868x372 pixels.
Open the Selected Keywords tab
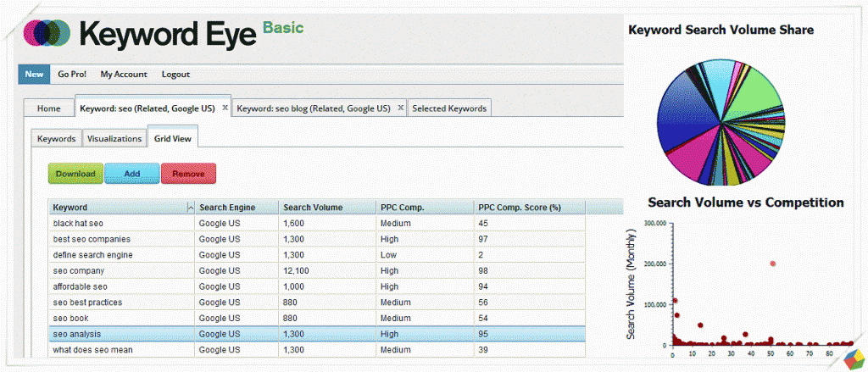[x=449, y=108]
